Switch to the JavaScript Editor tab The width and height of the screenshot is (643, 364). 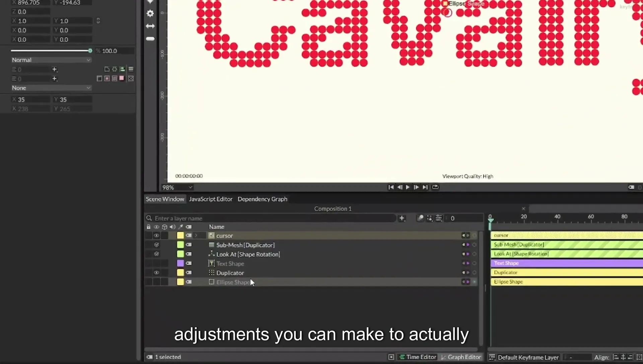point(211,199)
